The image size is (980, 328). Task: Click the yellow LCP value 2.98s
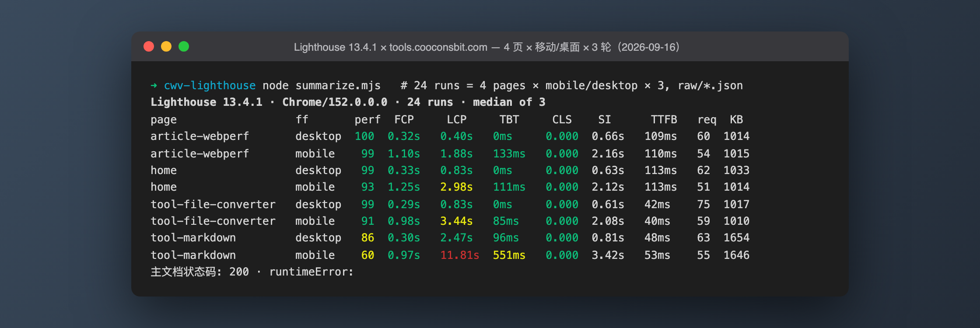(456, 187)
